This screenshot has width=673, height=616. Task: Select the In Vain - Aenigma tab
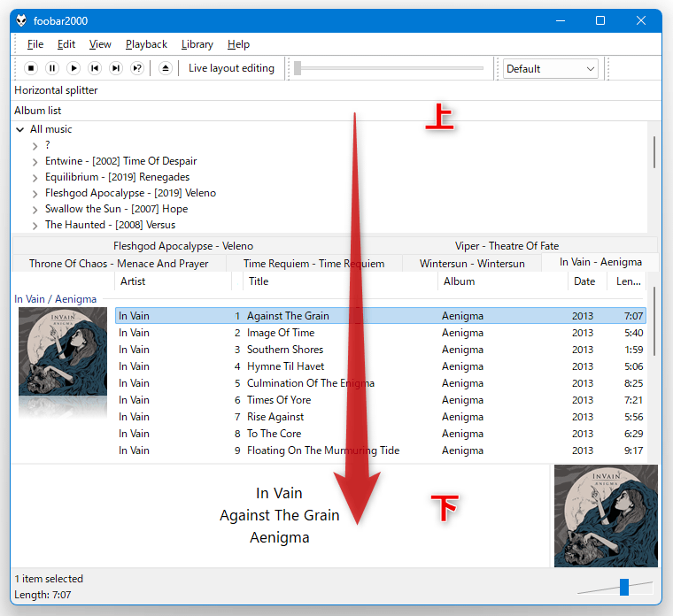[x=600, y=262]
